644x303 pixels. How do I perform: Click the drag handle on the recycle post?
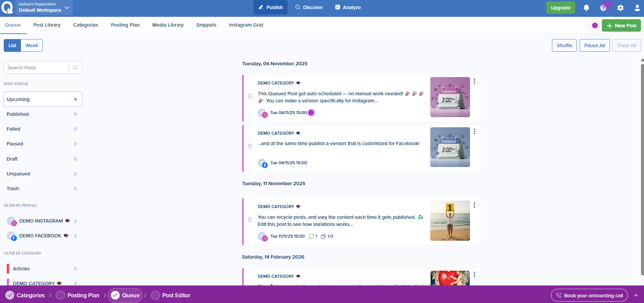click(x=250, y=220)
